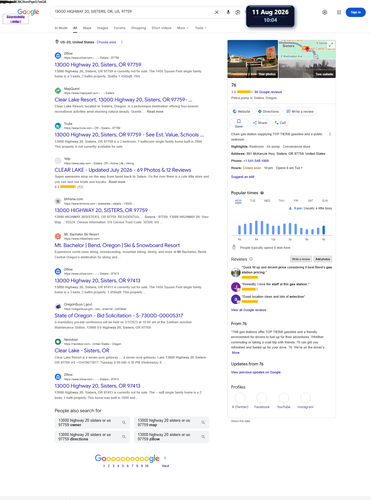Click Suggest an edit link
375x500 pixels.
(x=243, y=177)
